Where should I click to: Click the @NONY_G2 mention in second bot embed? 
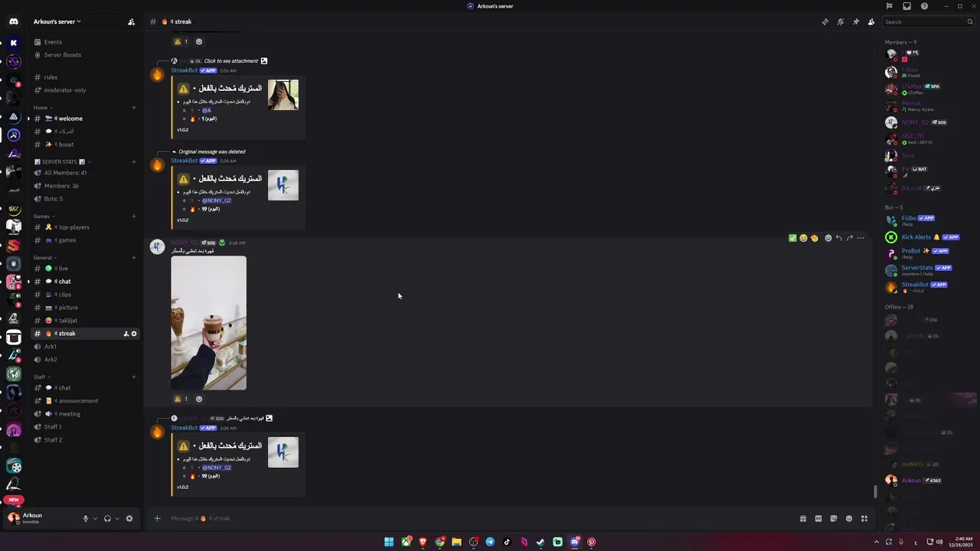217,201
